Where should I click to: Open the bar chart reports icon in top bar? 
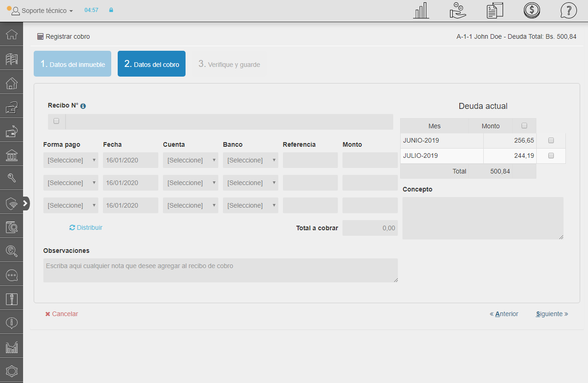pyautogui.click(x=421, y=11)
